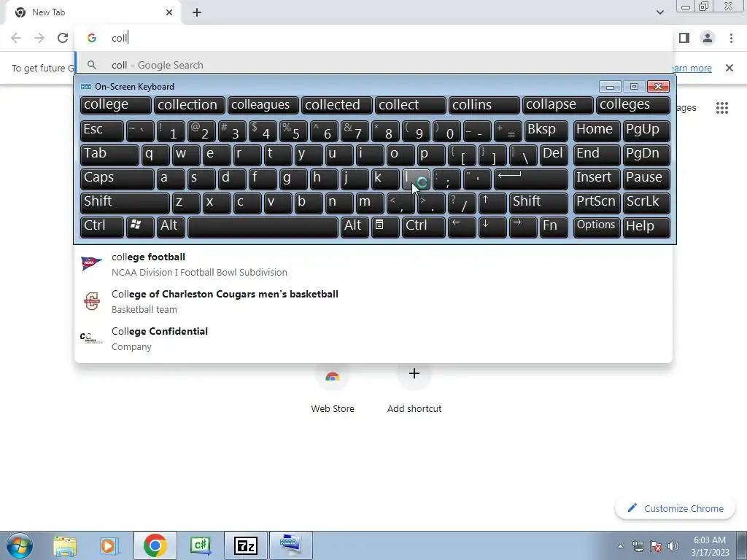Viewport: 747px width, 560px height.
Task: Switch to Chrome in the taskbar
Action: (x=155, y=545)
